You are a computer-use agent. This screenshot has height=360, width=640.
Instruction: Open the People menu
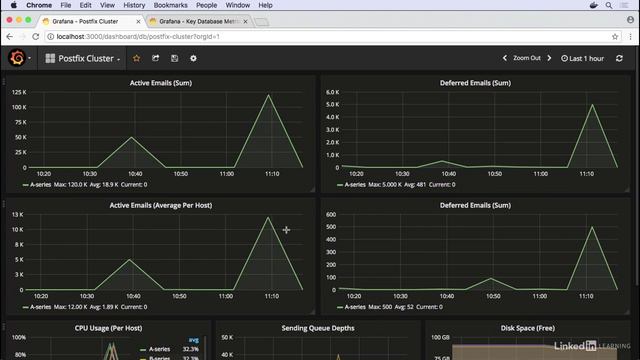[207, 5]
